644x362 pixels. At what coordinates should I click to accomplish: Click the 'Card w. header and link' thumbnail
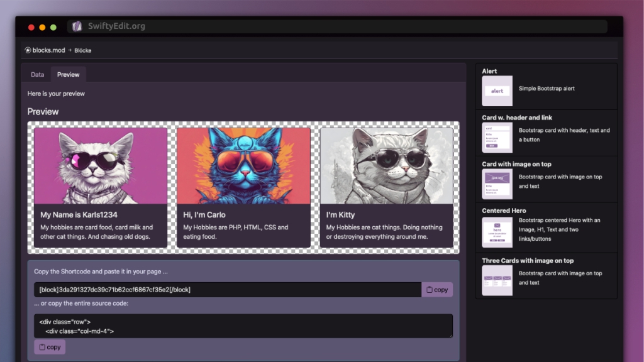point(497,138)
